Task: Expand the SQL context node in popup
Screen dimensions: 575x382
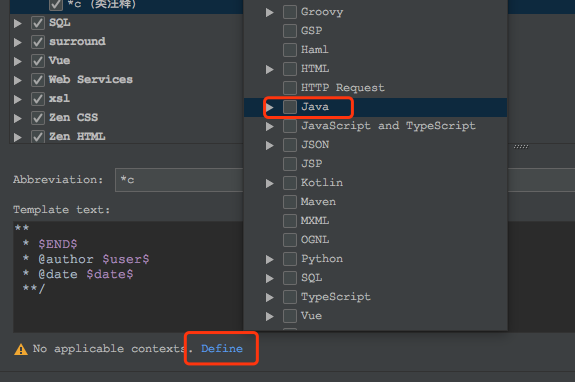Action: tap(270, 278)
